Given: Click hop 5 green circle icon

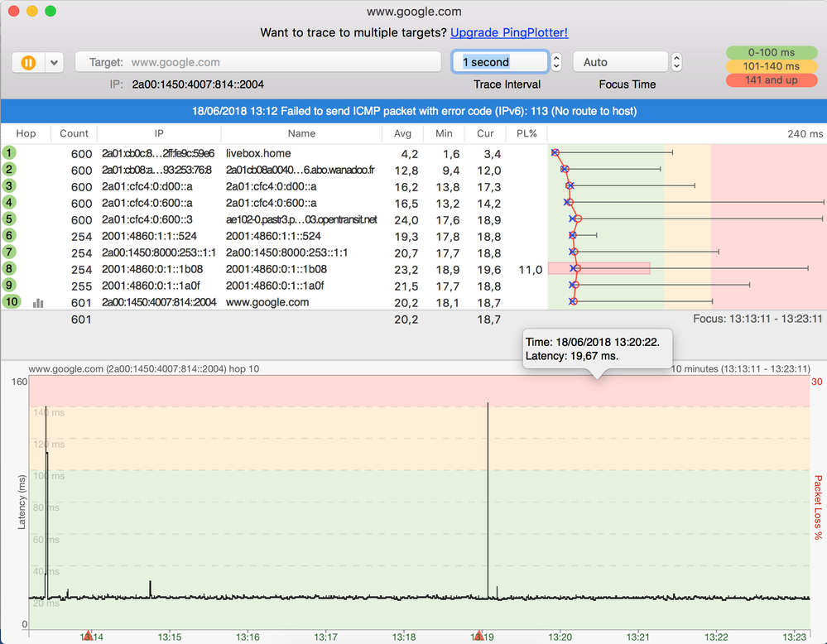Looking at the screenshot, I should [9, 219].
